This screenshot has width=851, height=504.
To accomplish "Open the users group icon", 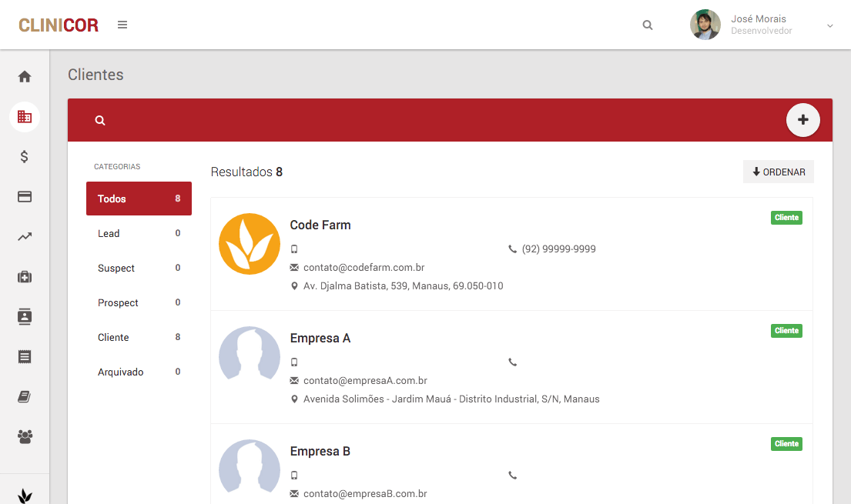I will pos(25,437).
